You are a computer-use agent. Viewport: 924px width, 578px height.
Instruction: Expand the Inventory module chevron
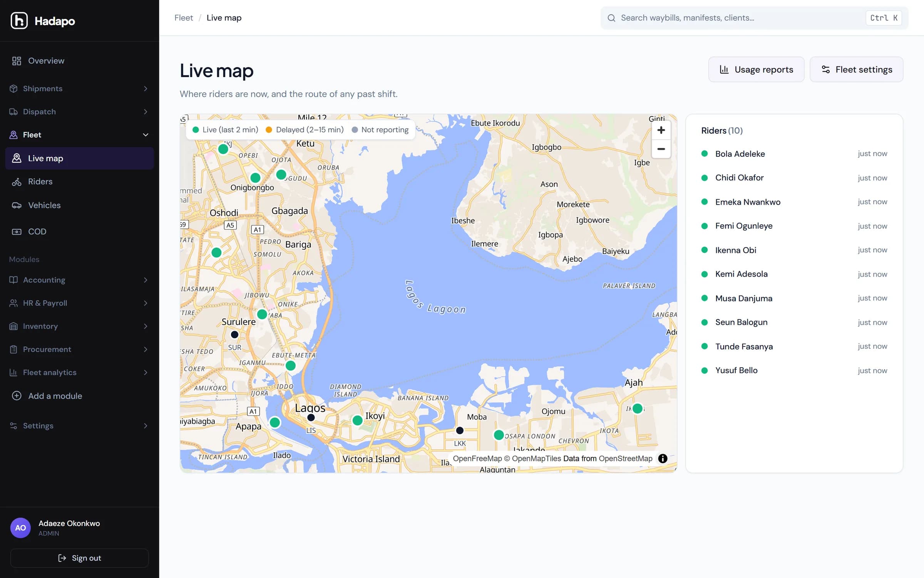(x=146, y=326)
